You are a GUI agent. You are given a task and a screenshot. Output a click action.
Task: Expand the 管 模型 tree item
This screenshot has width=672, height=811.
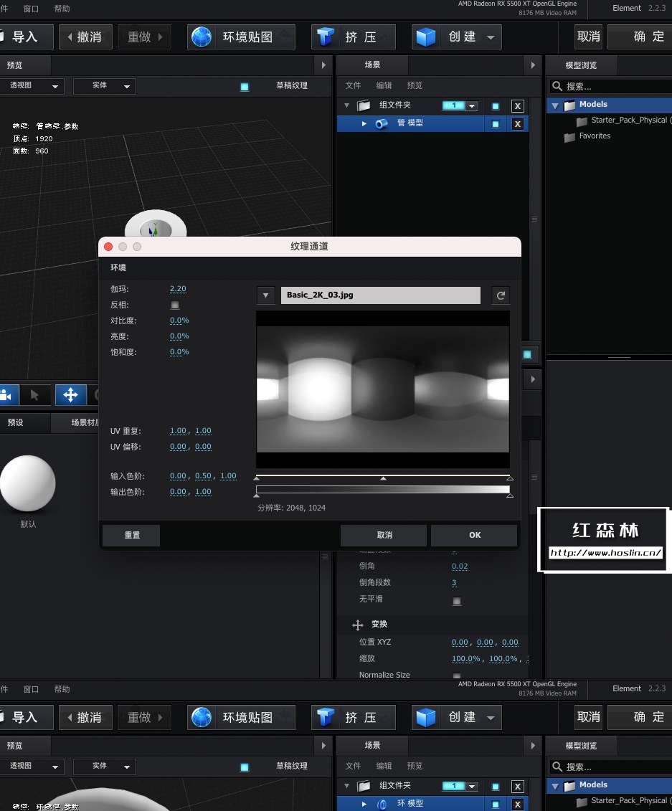[x=364, y=123]
